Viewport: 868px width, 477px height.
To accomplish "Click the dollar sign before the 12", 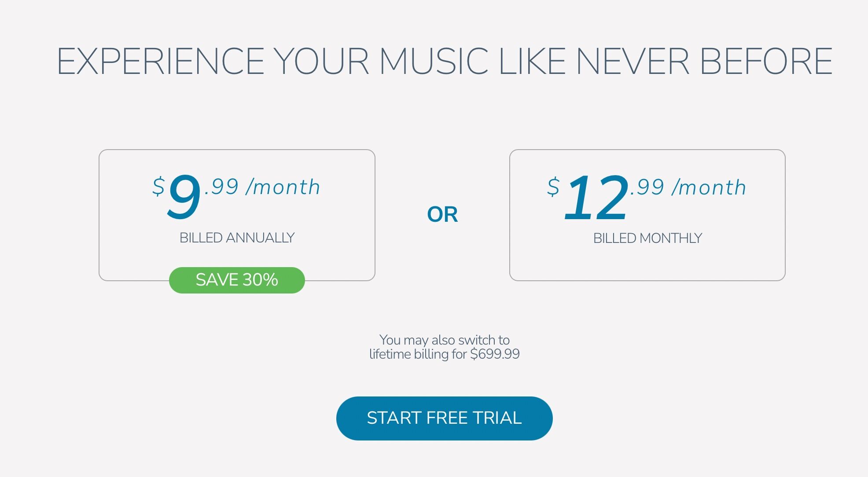I will (553, 187).
